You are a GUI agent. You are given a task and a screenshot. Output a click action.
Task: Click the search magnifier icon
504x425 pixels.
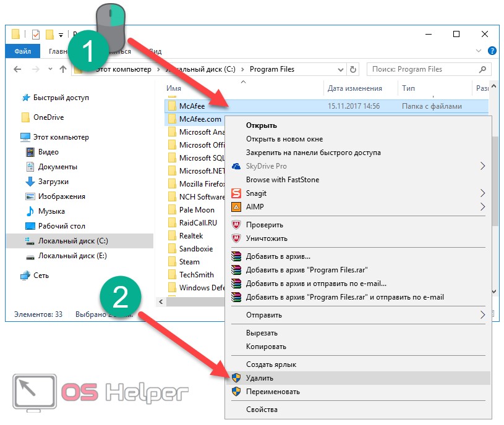482,69
